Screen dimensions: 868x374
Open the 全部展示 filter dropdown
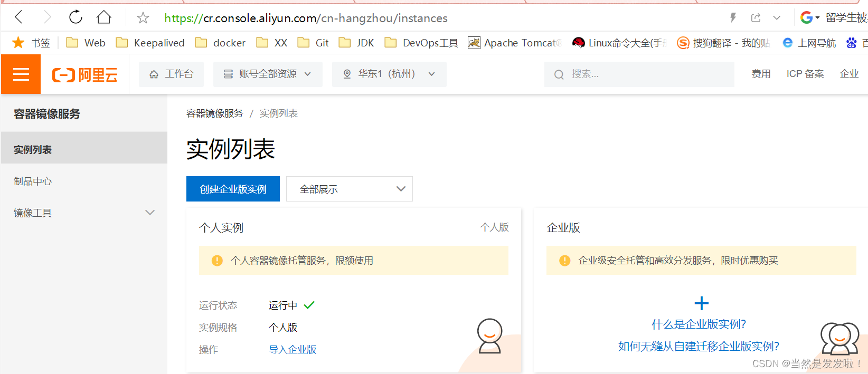click(350, 189)
